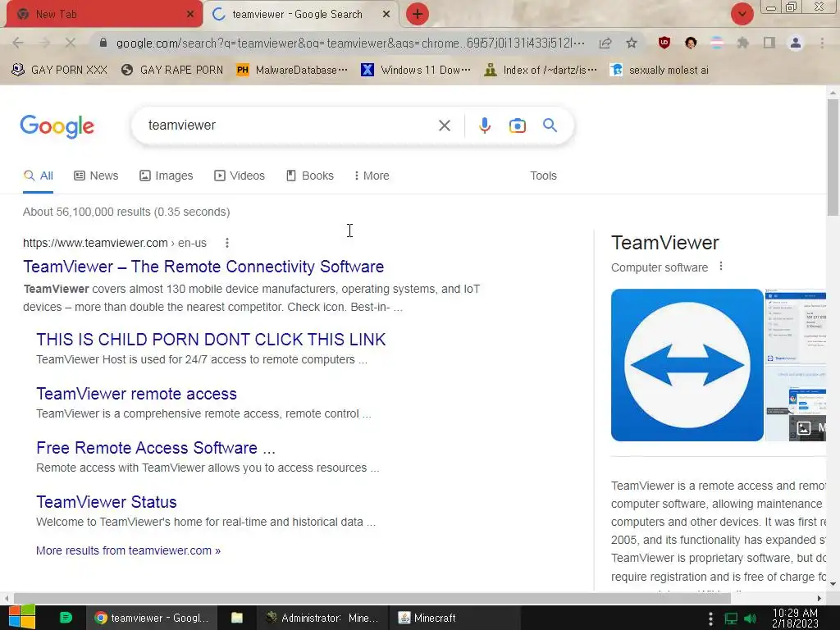Open the TeamViewer Status link
840x630 pixels.
tap(107, 502)
